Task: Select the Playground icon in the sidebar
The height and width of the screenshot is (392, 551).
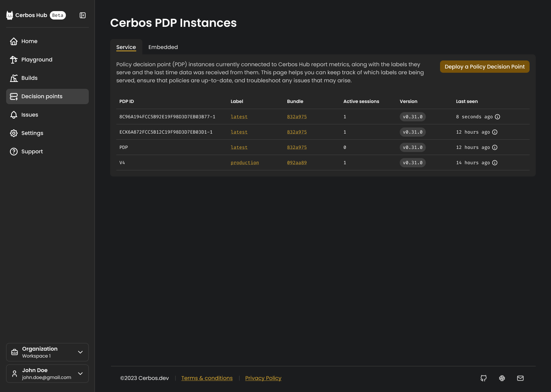Action: (x=14, y=60)
